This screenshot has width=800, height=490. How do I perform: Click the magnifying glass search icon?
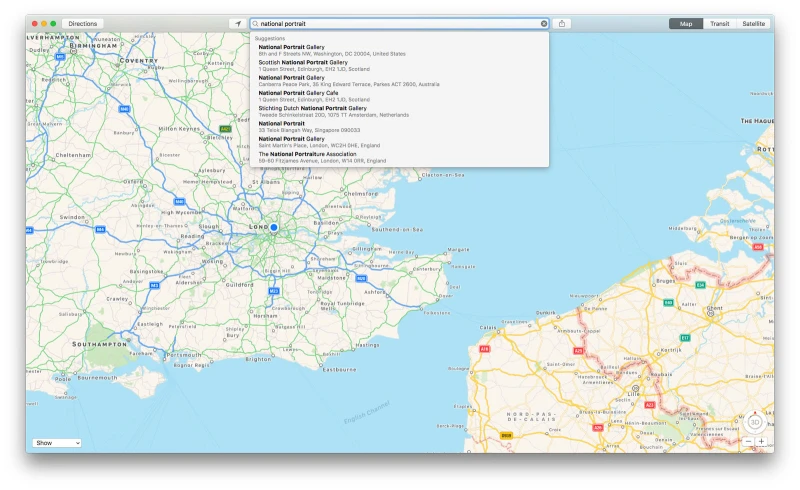[x=256, y=23]
